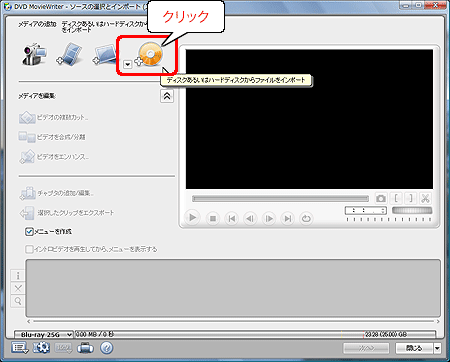Click the printer label icon

point(85,348)
